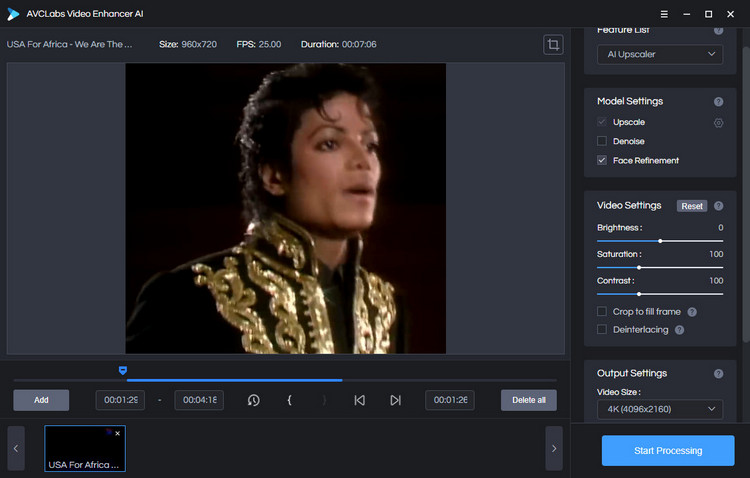Jump to previous frame
Viewport: 750px width, 478px height.
360,400
